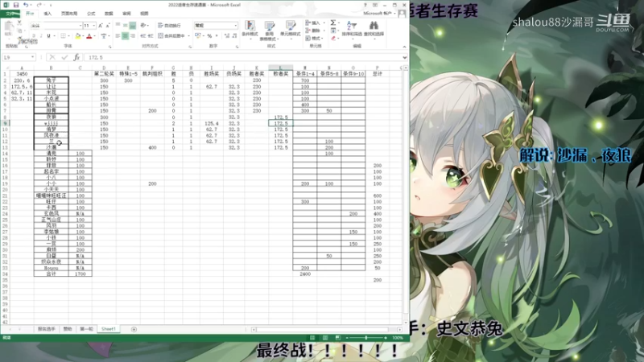This screenshot has height=362, width=644.
Task: Open Sort and Filter
Action: [x=352, y=29]
